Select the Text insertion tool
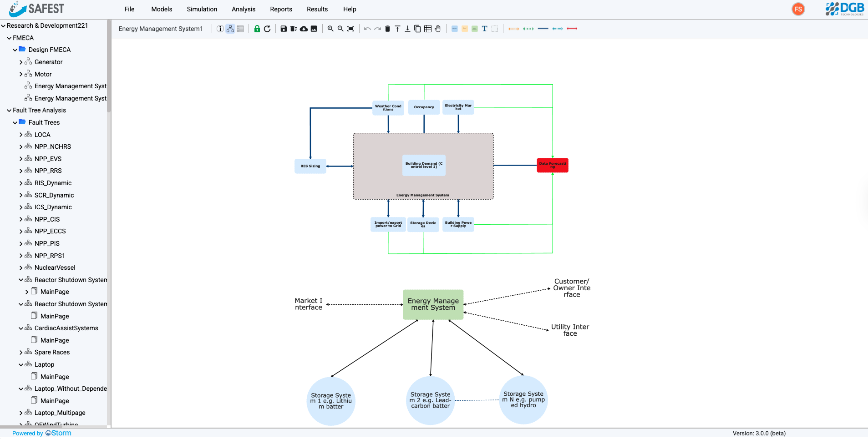The image size is (868, 439). 484,29
